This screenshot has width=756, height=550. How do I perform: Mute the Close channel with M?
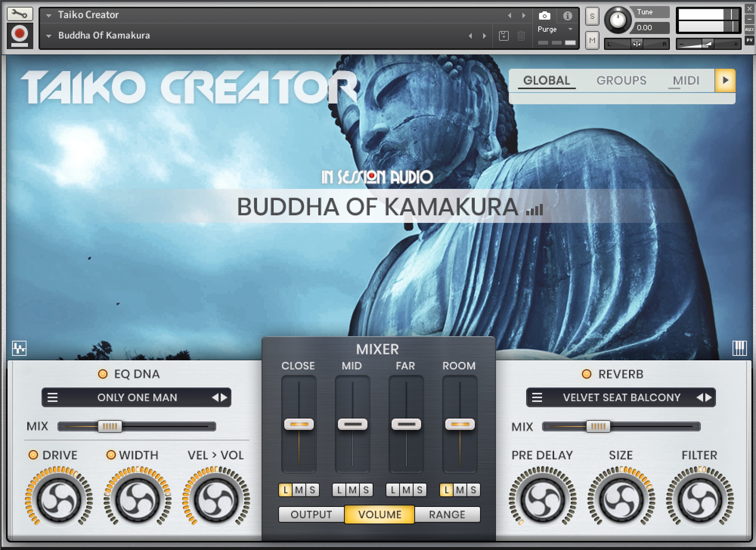click(299, 490)
